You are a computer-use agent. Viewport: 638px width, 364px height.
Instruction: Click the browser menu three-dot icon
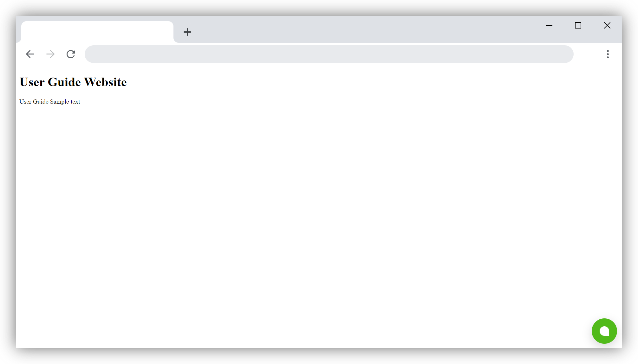[x=608, y=54]
